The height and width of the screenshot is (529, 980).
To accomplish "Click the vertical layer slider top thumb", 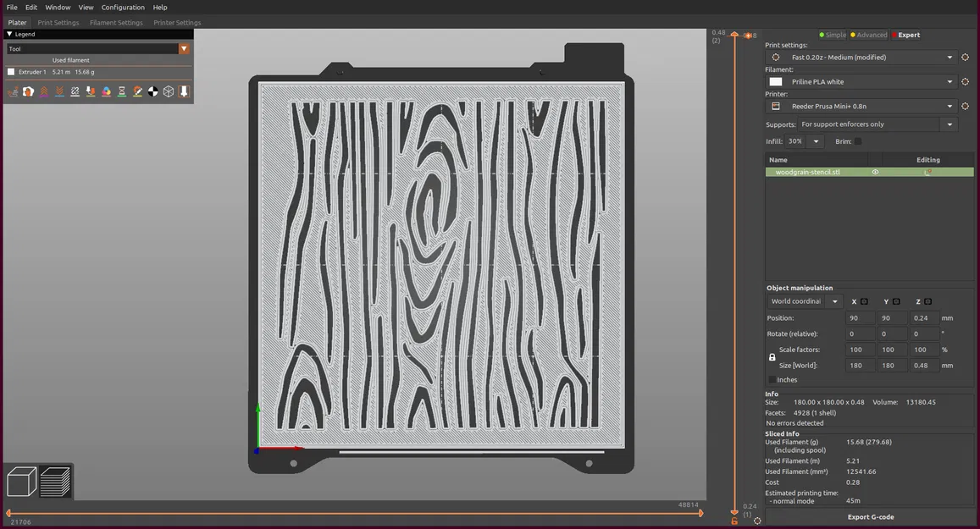I will coord(734,35).
